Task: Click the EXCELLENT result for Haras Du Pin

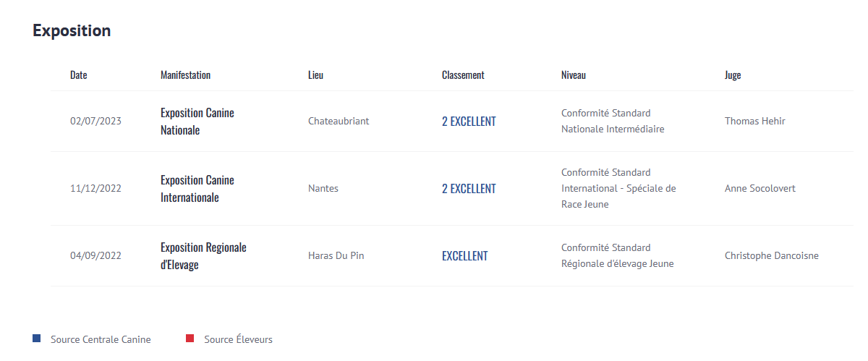Action: tap(464, 256)
